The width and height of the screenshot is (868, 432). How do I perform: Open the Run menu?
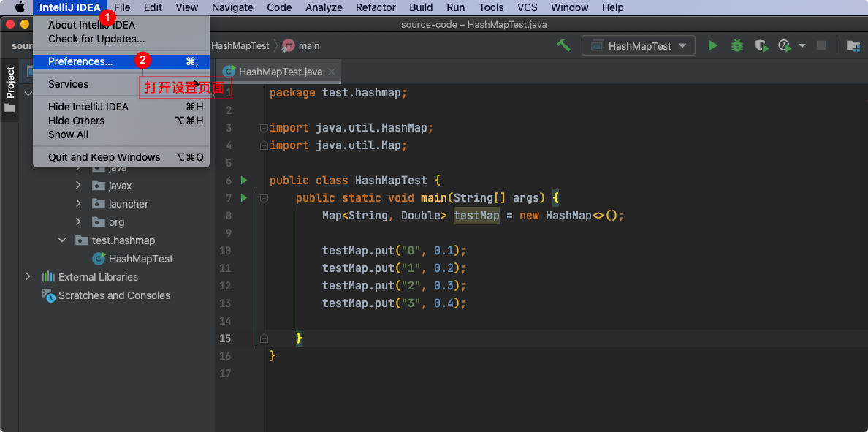pos(456,7)
